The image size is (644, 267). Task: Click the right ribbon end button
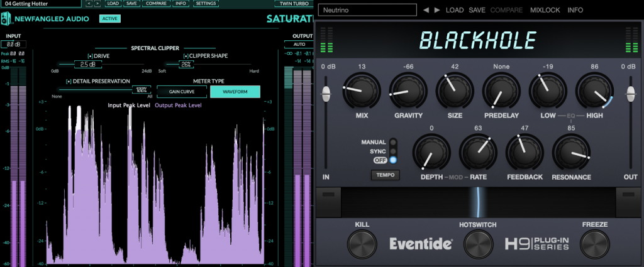628,203
